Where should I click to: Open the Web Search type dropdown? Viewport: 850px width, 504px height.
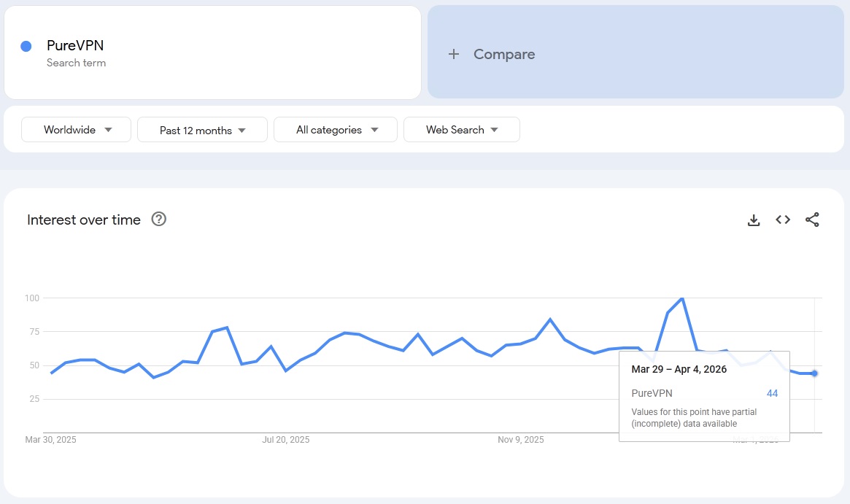coord(462,130)
